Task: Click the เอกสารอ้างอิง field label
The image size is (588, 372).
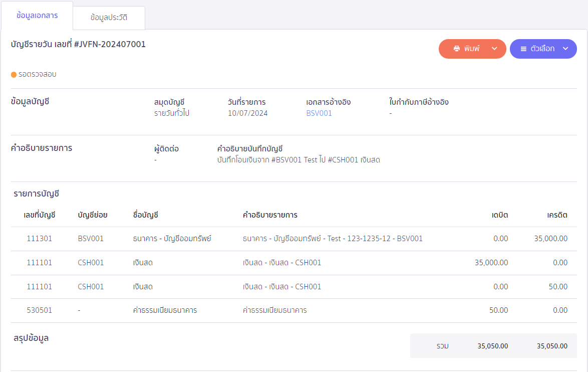Action: [x=329, y=102]
